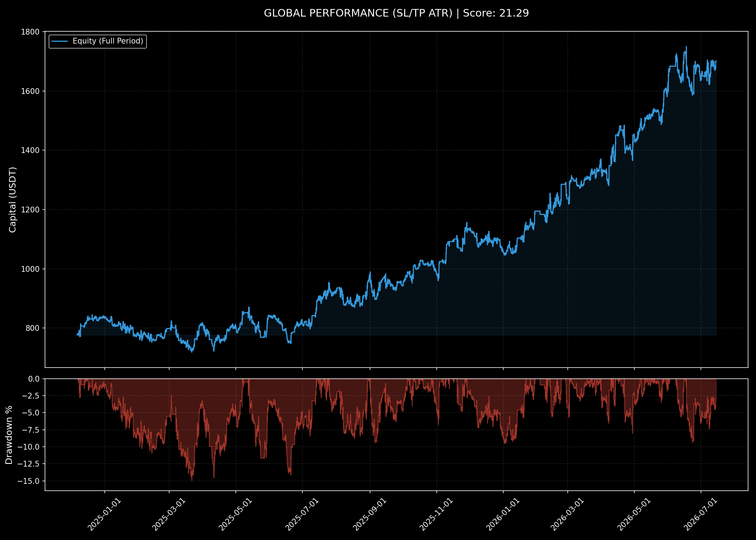Click the 2025-03-01 date label
756x540 pixels.
[168, 514]
